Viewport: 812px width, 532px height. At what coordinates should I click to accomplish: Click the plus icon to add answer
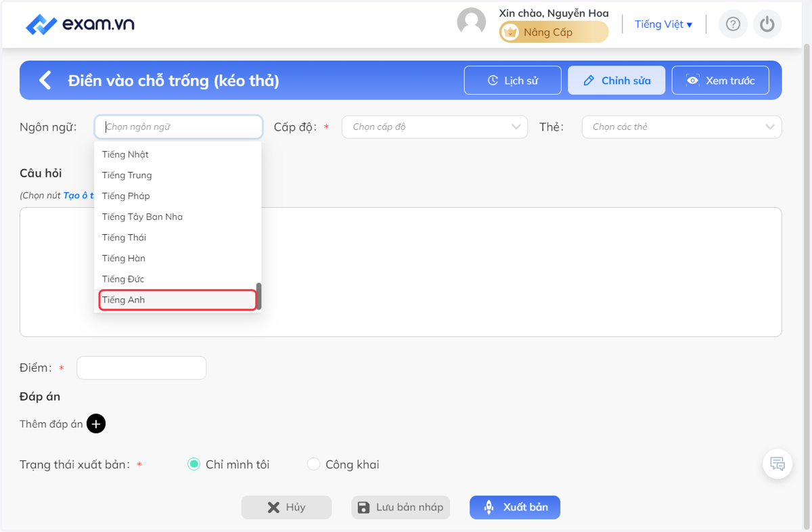coord(96,424)
